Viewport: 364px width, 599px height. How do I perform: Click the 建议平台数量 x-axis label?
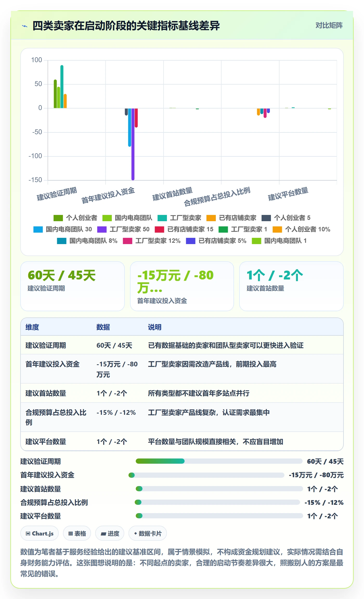coord(288,194)
